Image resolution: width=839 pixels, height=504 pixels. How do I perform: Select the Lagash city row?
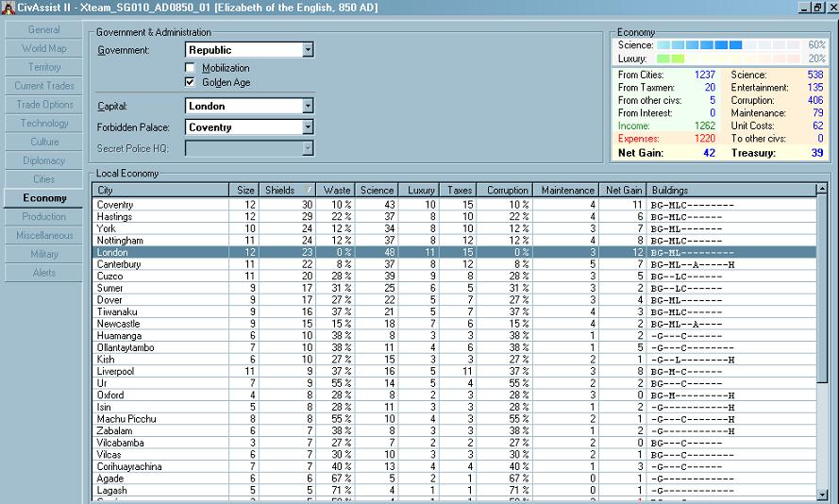[x=454, y=490]
